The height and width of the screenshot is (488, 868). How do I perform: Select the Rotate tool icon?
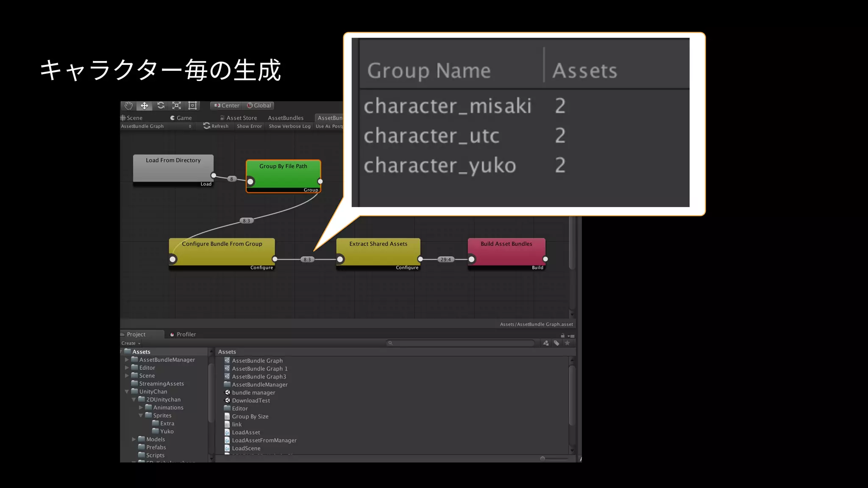click(161, 105)
